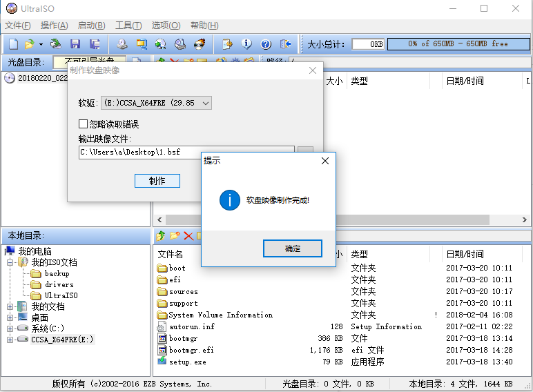Expand the 我的文档 tree node

10,306
